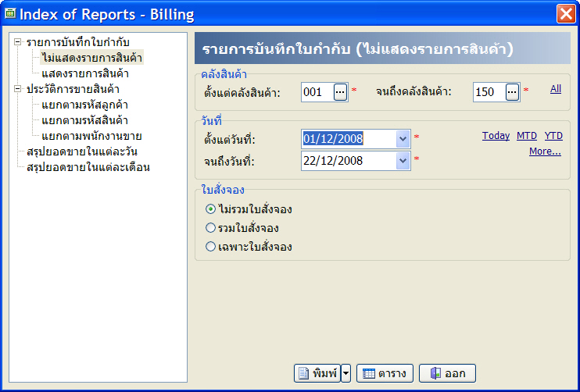This screenshot has height=392, width=580.
Task: Collapse the รายการบันทึกใบกำกับ tree node
Action: tap(17, 42)
